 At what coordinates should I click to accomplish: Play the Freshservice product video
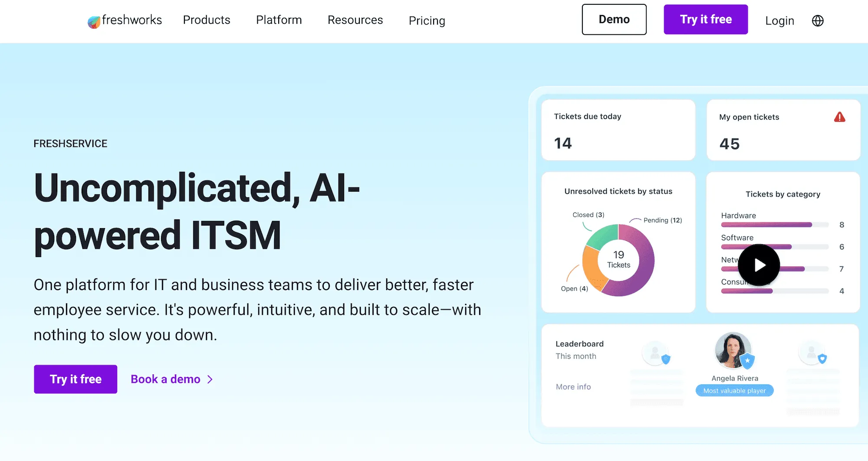(759, 265)
